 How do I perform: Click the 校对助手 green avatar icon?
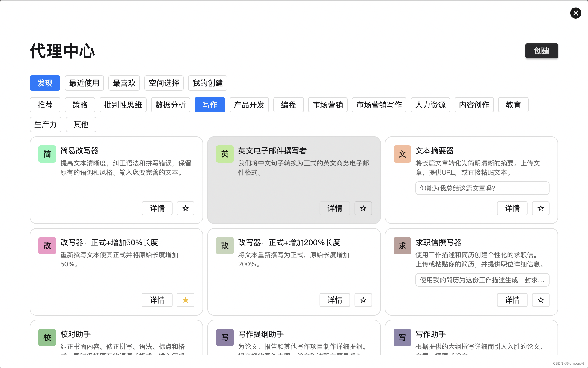click(x=47, y=337)
